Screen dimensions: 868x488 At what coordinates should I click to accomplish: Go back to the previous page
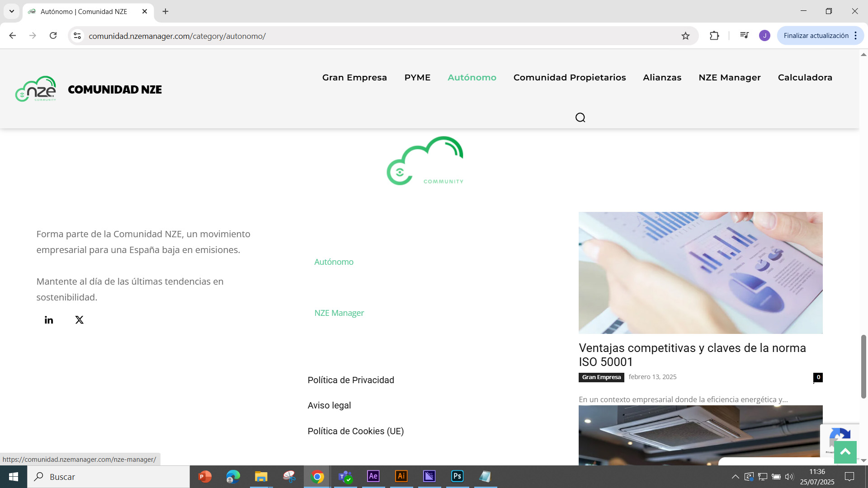click(x=13, y=36)
